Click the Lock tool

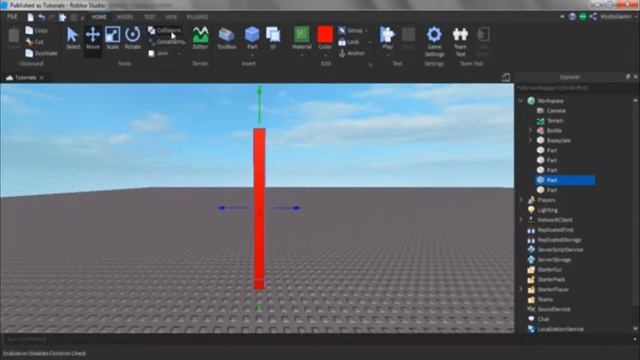pos(349,42)
